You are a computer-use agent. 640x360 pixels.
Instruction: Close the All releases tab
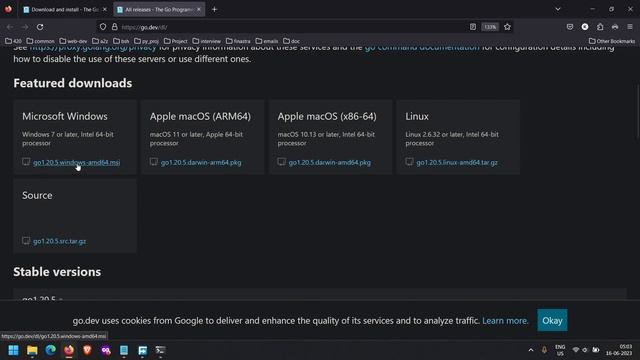click(199, 9)
